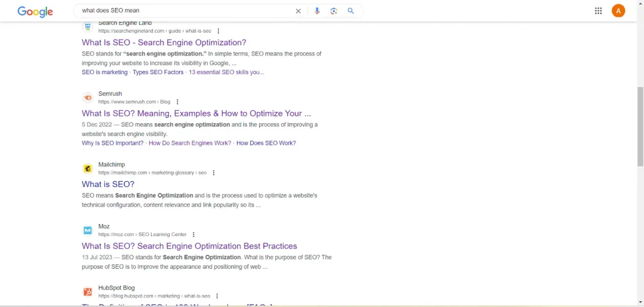Click the searchengineland.com guide URL
The image size is (644, 307).
click(x=155, y=31)
